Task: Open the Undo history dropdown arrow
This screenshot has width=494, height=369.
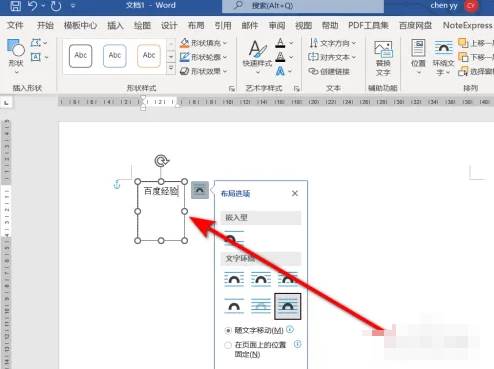Action: click(44, 6)
